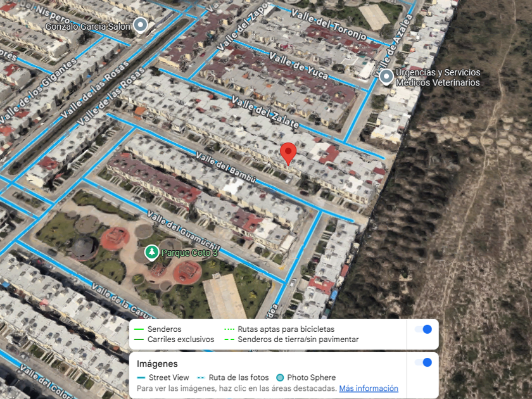Click the Gonzalo Garcia Salon text label
Viewport: 532px width, 399px height.
tap(88, 27)
